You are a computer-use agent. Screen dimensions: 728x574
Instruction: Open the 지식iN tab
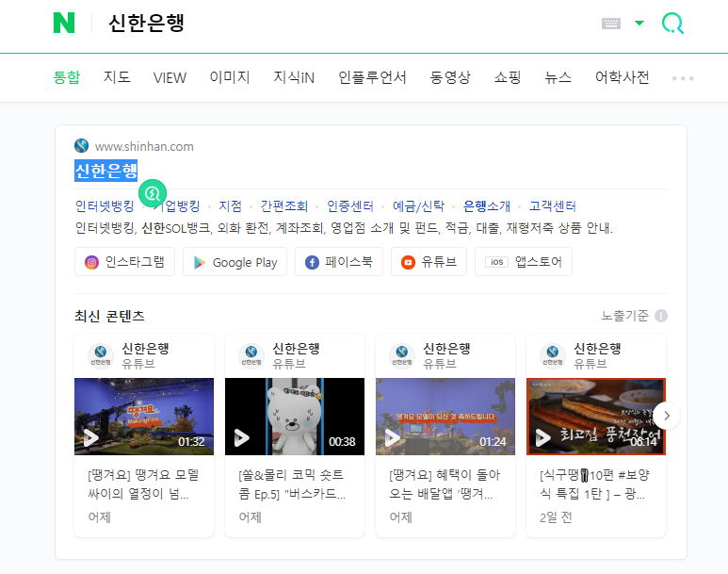click(x=294, y=77)
